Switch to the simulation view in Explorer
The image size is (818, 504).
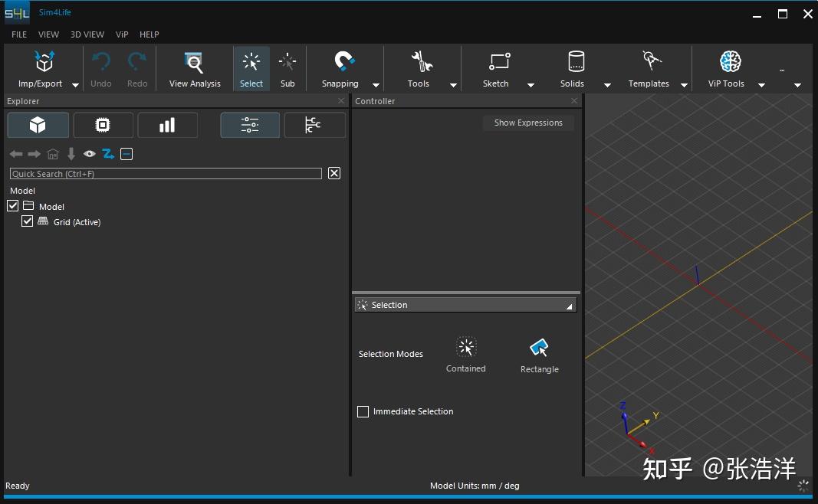click(103, 125)
